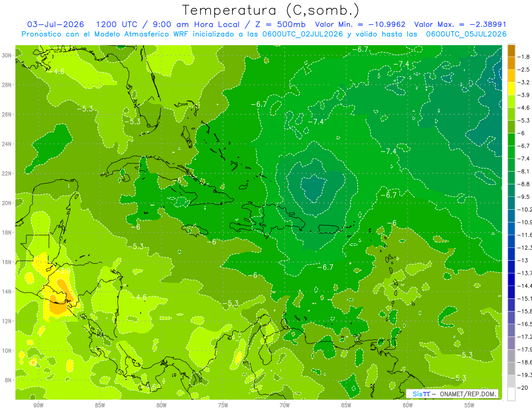Screen dimensions: 532x411
Task: Click the '80W' longitude axis label
Action: coord(161,405)
